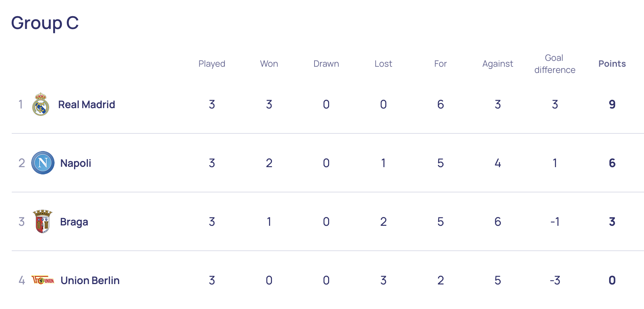The width and height of the screenshot is (644, 309).
Task: Click the Against column header
Action: (497, 64)
